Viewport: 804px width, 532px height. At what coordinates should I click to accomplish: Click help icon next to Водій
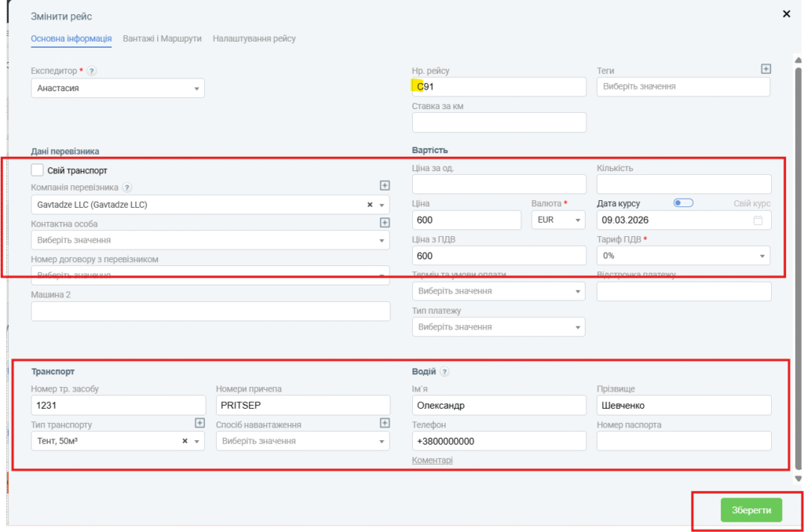point(444,372)
